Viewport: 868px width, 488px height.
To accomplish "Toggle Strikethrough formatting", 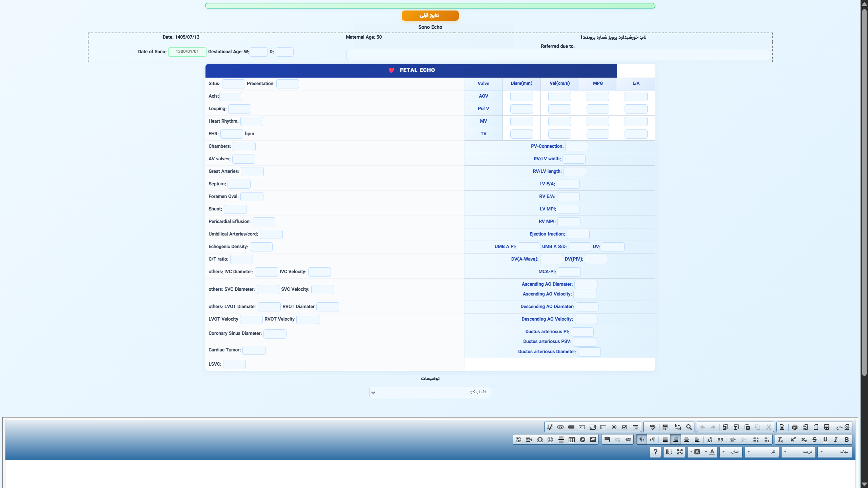I will pyautogui.click(x=814, y=440).
